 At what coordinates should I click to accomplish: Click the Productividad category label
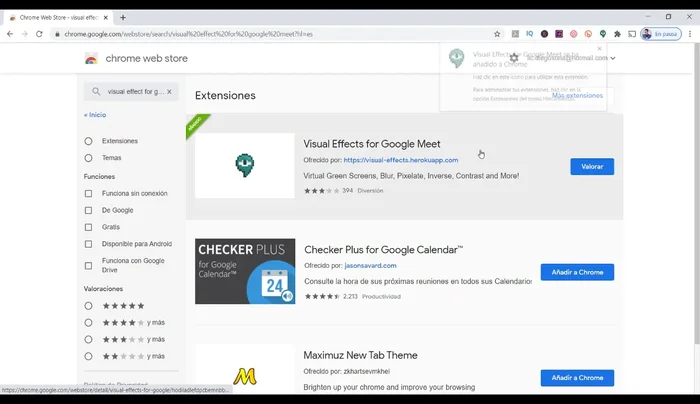[x=381, y=296]
